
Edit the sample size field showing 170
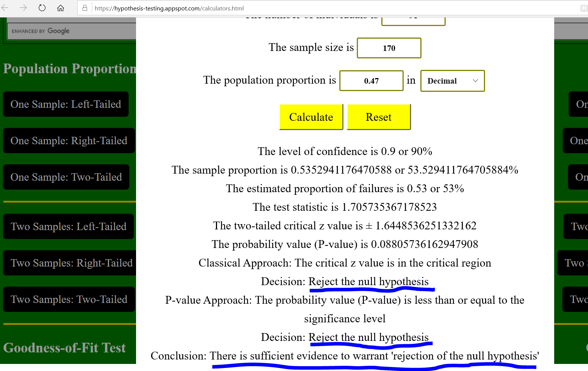pos(389,48)
